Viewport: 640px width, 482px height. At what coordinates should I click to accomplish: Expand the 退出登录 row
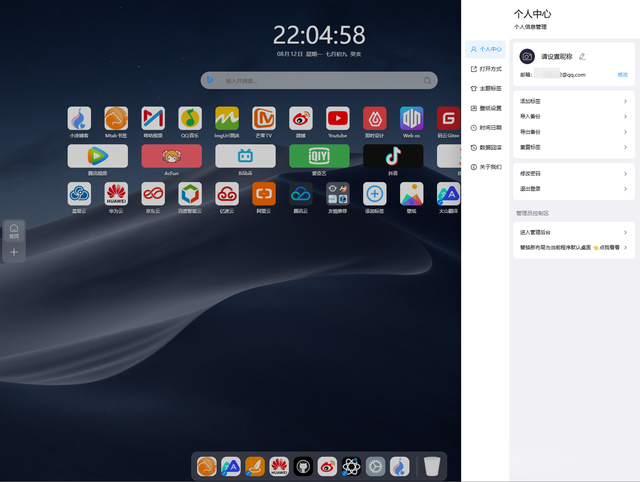[x=573, y=189]
